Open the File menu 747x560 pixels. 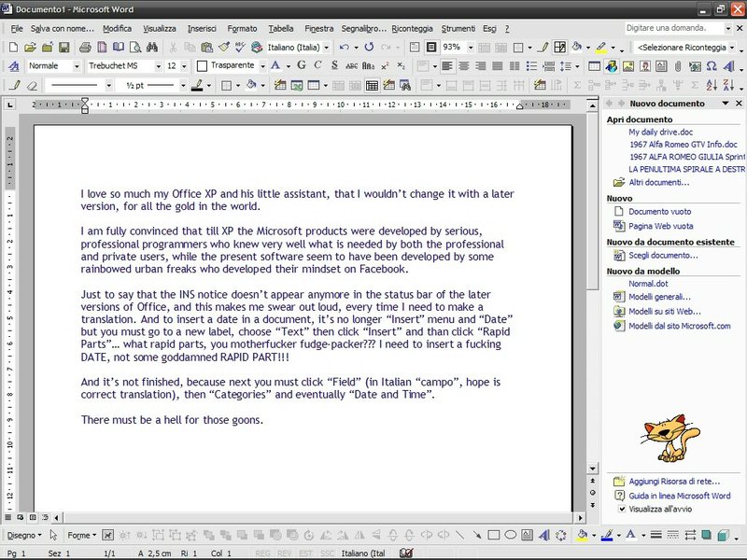17,29
